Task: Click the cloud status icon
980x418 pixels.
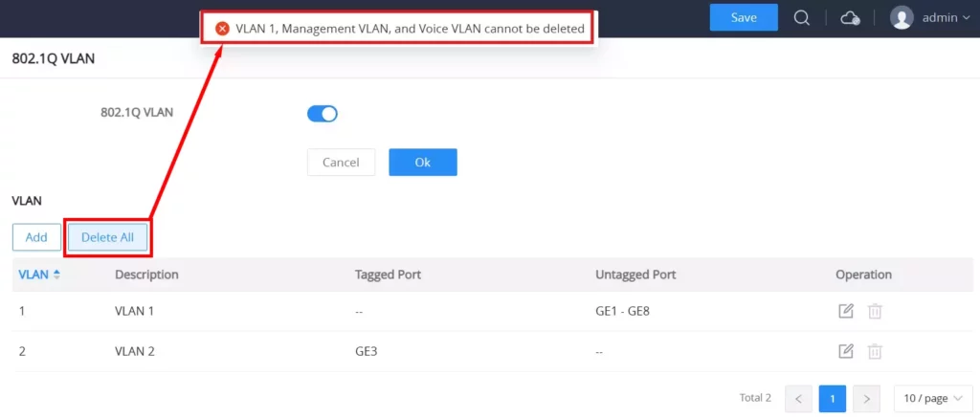Action: 850,18
